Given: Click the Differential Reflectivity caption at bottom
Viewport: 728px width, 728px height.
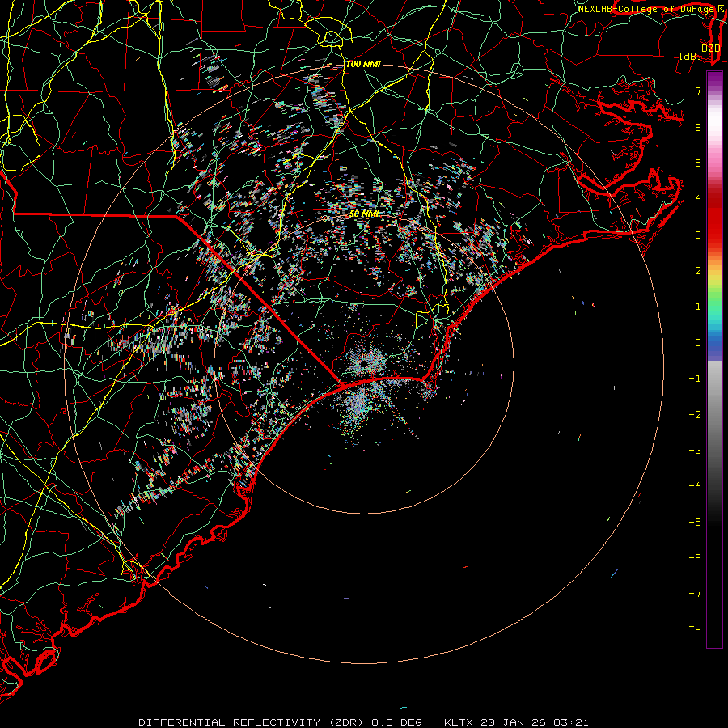Looking at the screenshot, I should tap(363, 722).
